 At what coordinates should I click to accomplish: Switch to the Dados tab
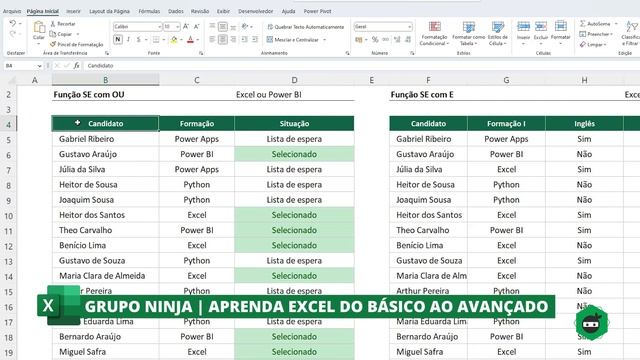[x=176, y=11]
